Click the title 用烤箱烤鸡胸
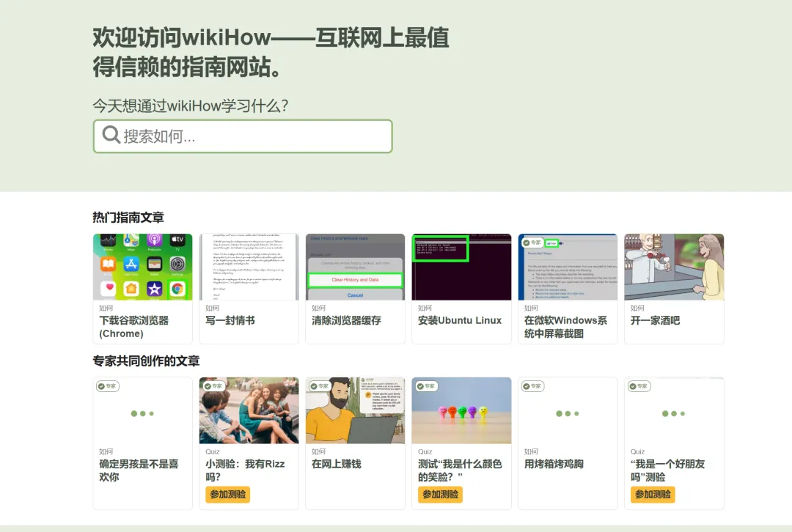The width and height of the screenshot is (792, 532). pos(554,464)
